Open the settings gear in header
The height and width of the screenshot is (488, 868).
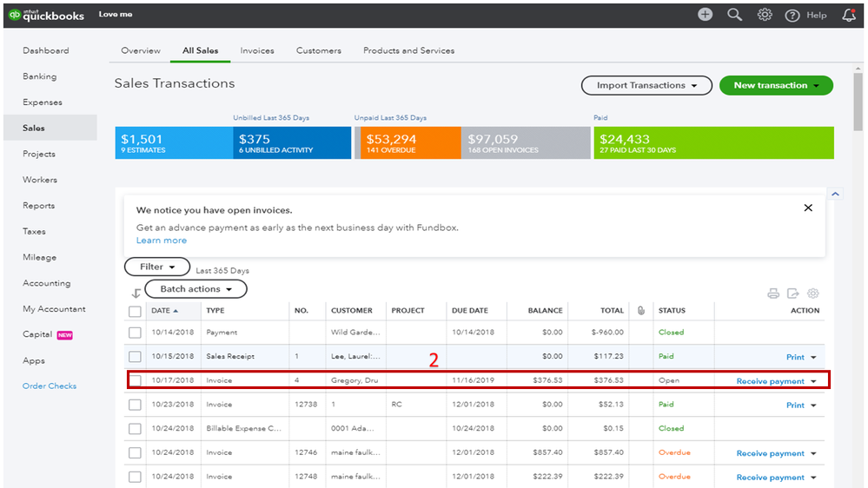(764, 15)
